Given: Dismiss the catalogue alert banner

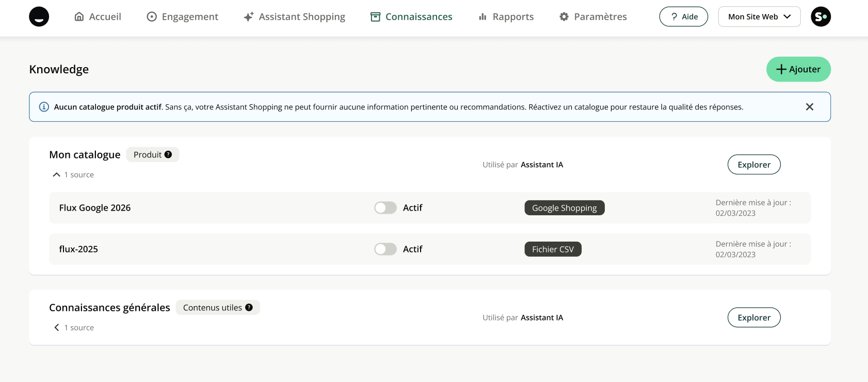Looking at the screenshot, I should click(809, 107).
